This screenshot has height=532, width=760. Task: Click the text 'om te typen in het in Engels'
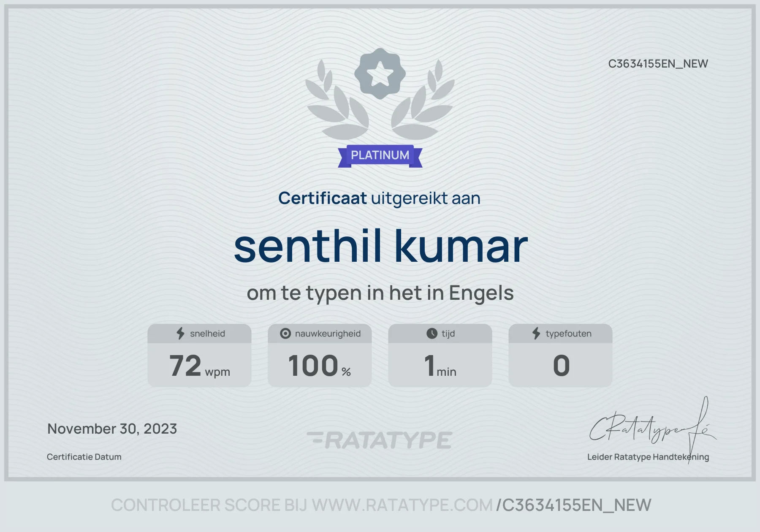coord(380,293)
